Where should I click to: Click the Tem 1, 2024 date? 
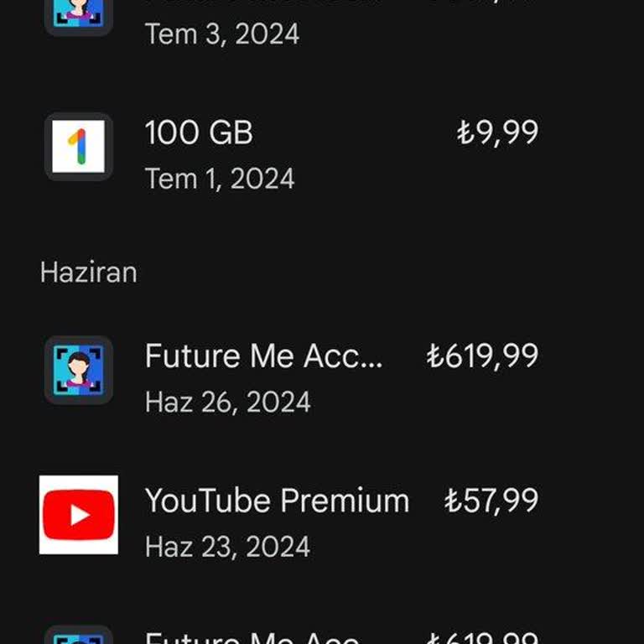click(x=220, y=178)
